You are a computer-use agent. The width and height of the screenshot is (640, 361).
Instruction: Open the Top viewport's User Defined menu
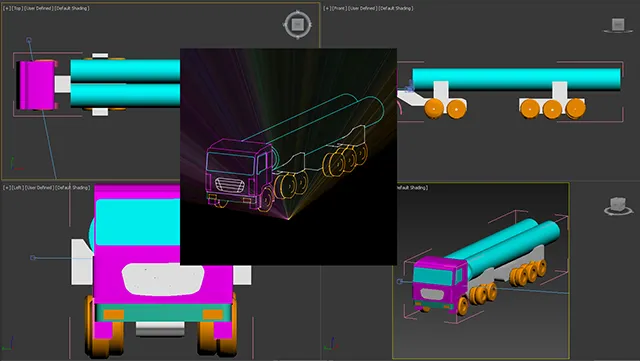coord(39,8)
